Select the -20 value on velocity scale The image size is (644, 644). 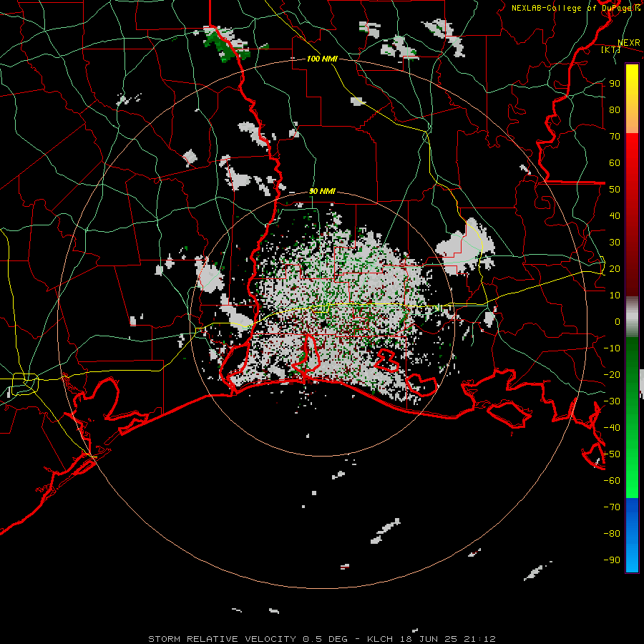[x=612, y=374]
